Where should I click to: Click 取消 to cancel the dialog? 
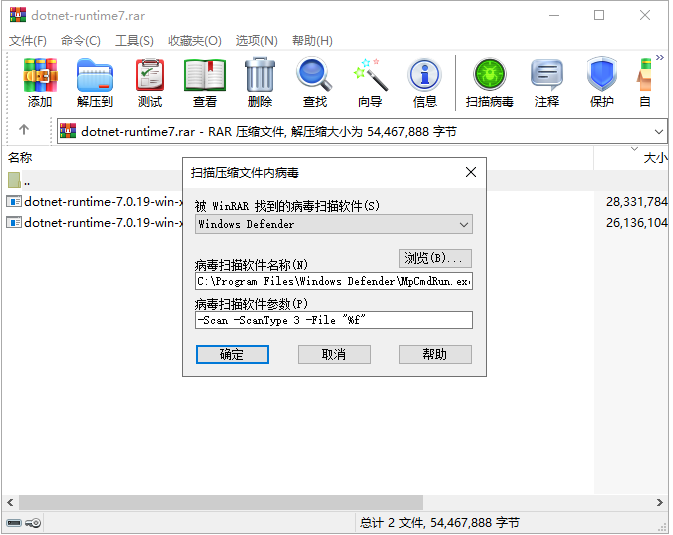click(334, 354)
